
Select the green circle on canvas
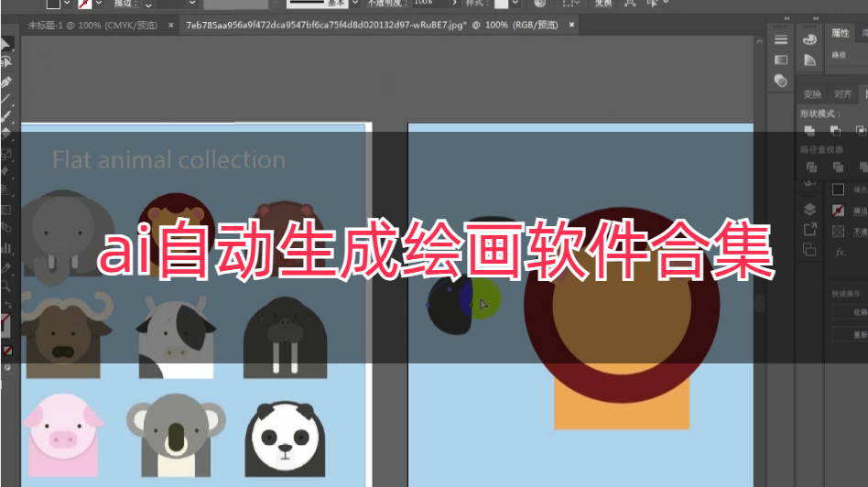[486, 298]
